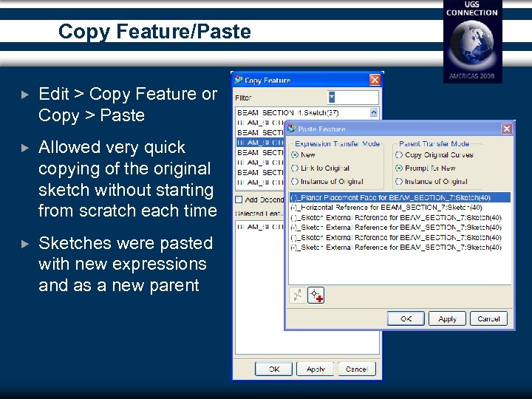Click Apply in the Copy Feature dialog
This screenshot has height=399, width=532.
[x=316, y=369]
